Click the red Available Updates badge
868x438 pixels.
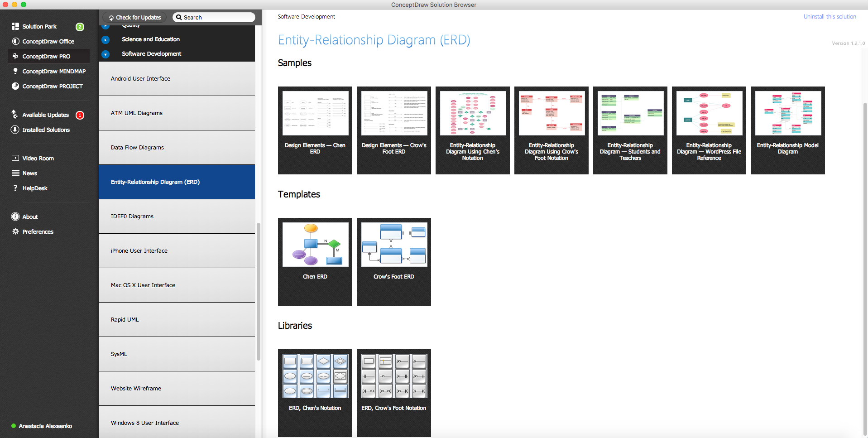pos(80,115)
